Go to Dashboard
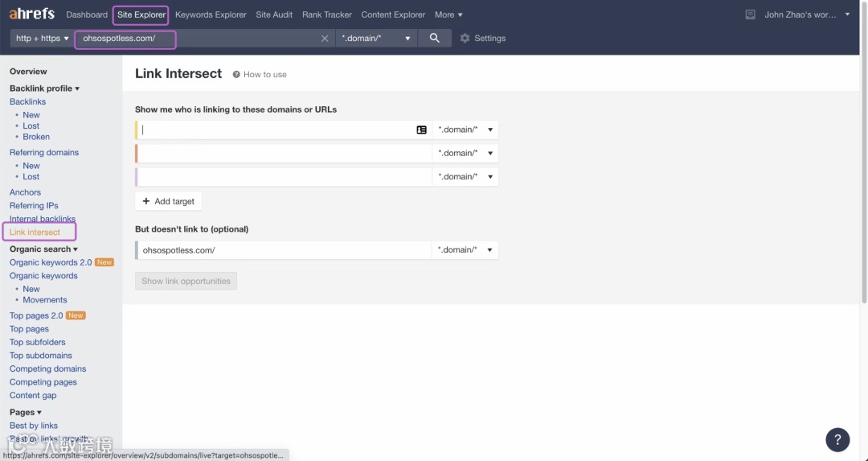This screenshot has width=868, height=461. point(87,15)
